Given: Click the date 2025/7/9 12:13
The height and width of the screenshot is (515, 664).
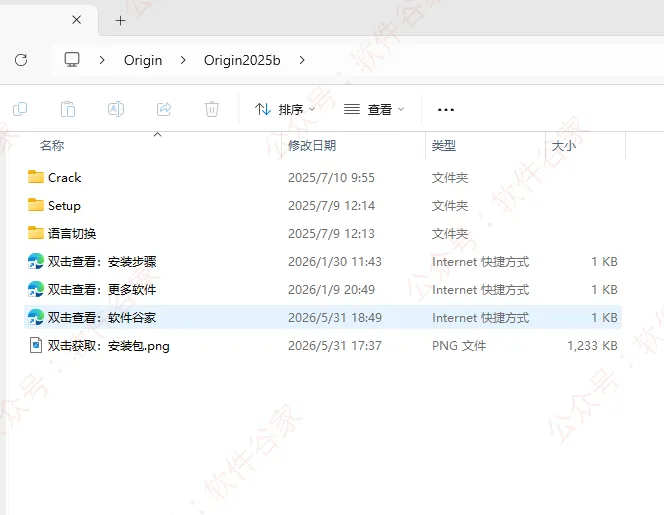Looking at the screenshot, I should (332, 233).
